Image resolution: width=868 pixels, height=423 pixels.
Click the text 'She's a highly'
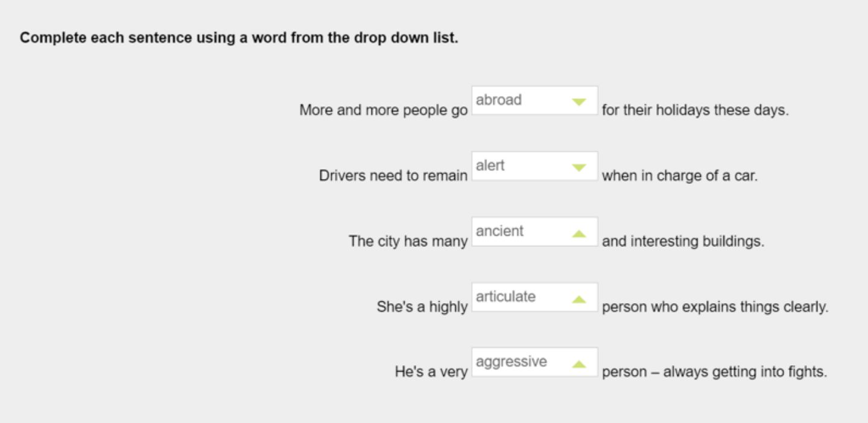coord(422,308)
